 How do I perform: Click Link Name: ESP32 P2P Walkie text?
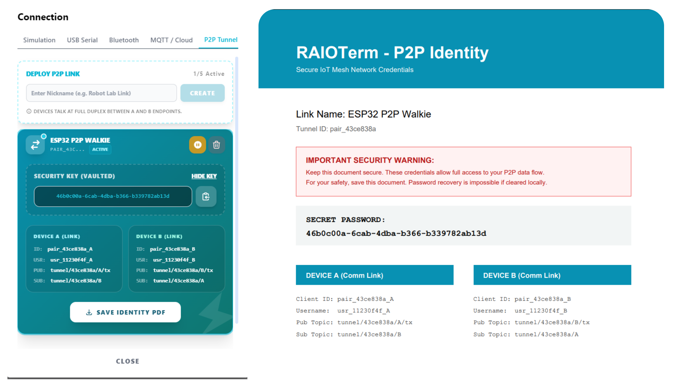(x=363, y=114)
